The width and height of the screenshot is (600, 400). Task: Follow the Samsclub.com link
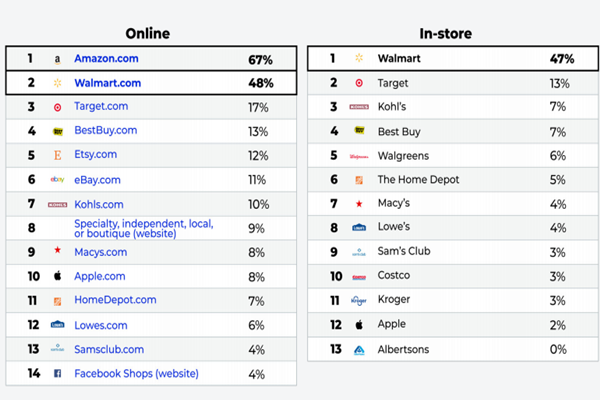tap(109, 349)
